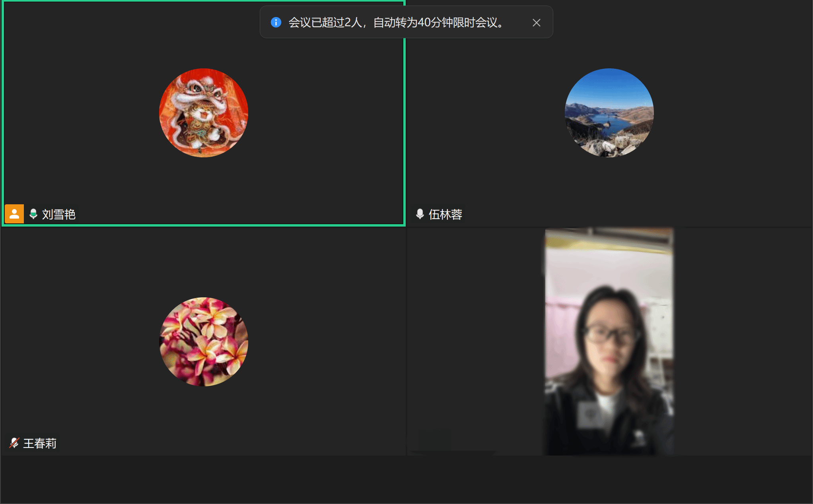
Task: Close the 40-minute limit notification
Action: point(536,23)
